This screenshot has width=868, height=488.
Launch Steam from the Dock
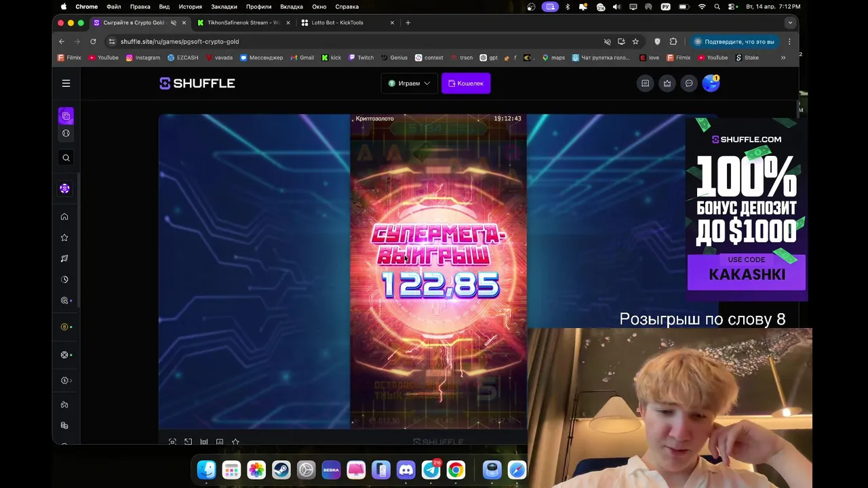(x=281, y=470)
